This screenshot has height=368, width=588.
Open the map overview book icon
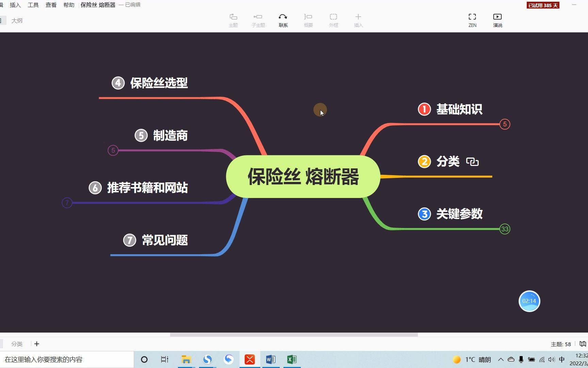583,344
